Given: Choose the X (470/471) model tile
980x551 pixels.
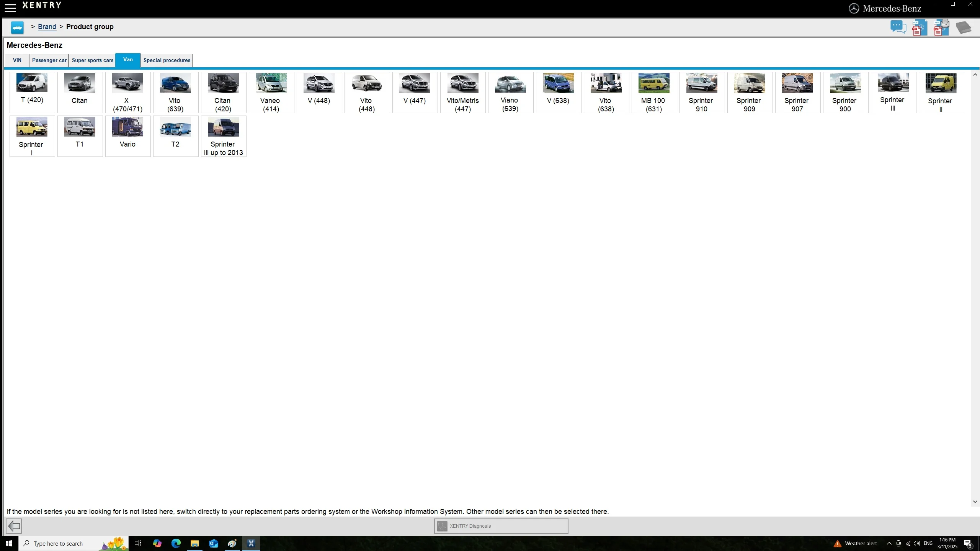Looking at the screenshot, I should (x=128, y=93).
